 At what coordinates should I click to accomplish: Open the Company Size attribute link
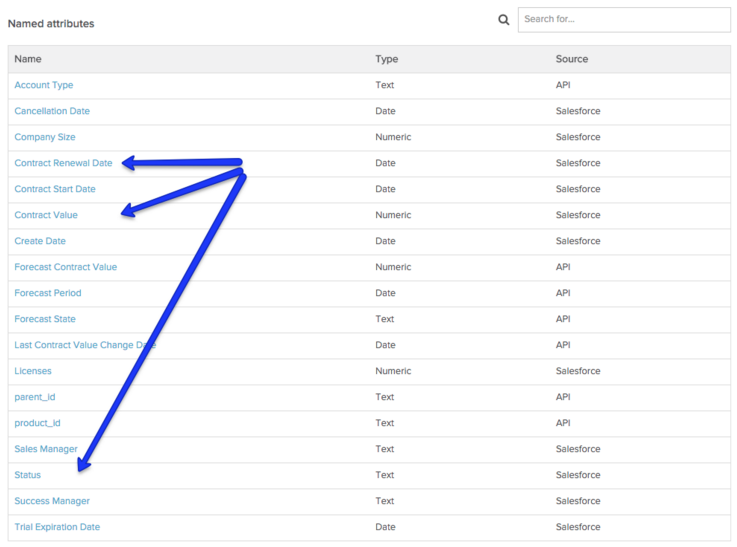click(45, 137)
